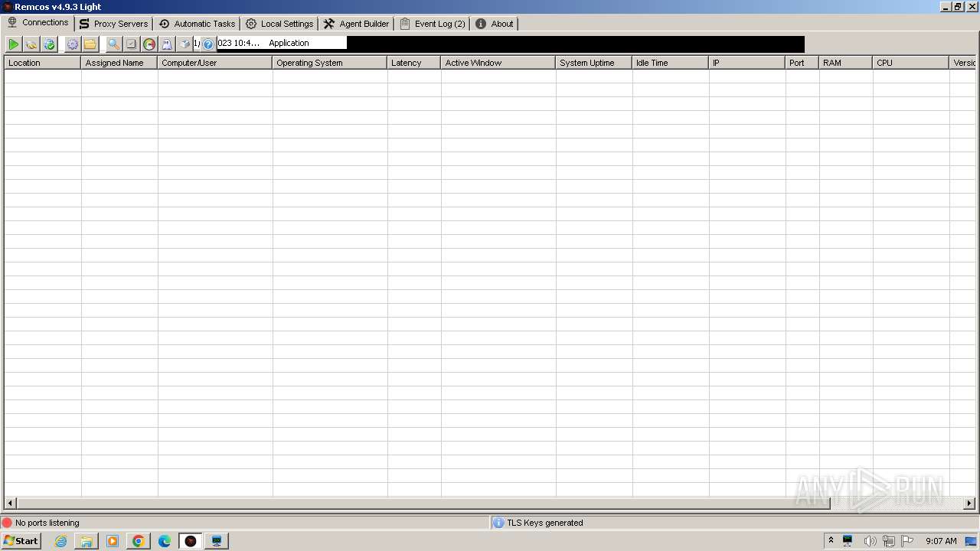The image size is (980, 551).
Task: Open Windows Media Player from taskbar
Action: 113,541
